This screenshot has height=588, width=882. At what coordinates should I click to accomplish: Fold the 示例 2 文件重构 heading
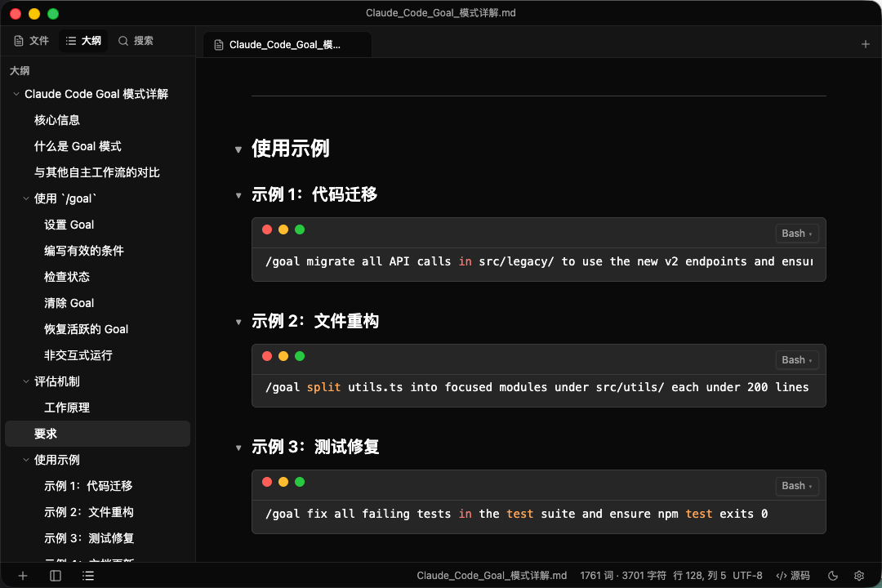[238, 323]
